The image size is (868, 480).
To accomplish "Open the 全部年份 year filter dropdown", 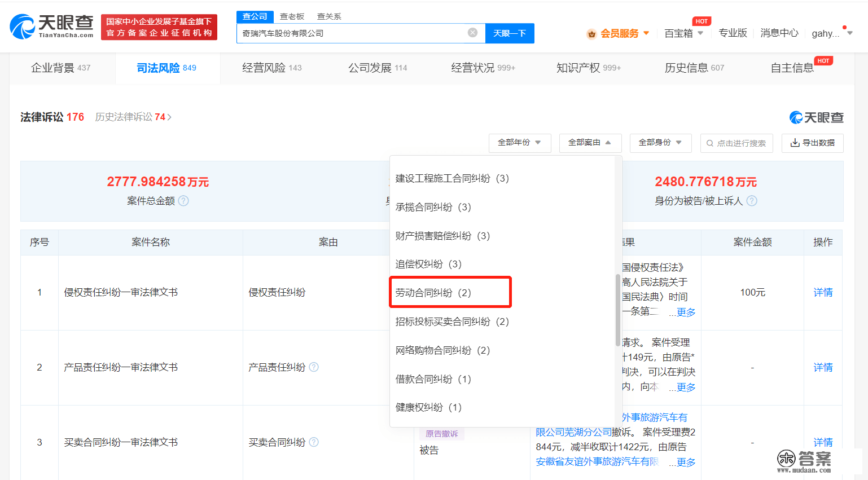I will [519, 143].
